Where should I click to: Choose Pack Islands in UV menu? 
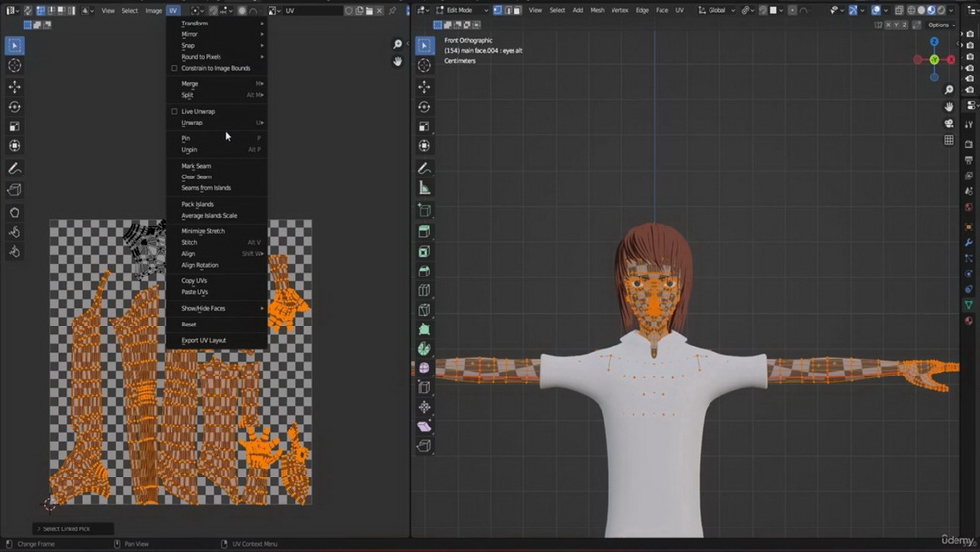point(217,204)
